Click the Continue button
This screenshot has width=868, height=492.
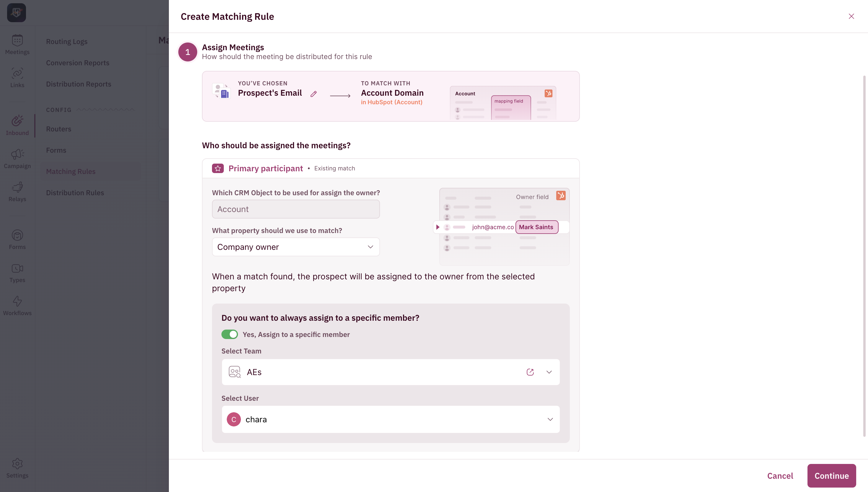(831, 476)
